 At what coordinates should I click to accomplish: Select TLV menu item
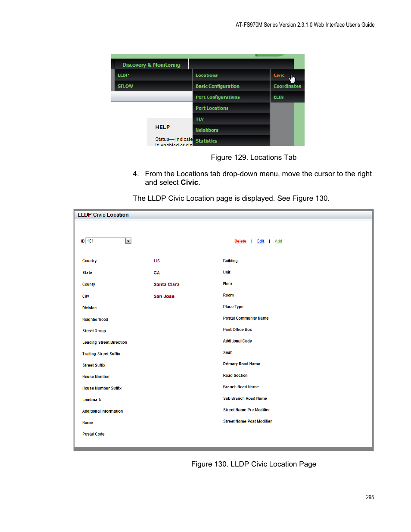pos(231,119)
